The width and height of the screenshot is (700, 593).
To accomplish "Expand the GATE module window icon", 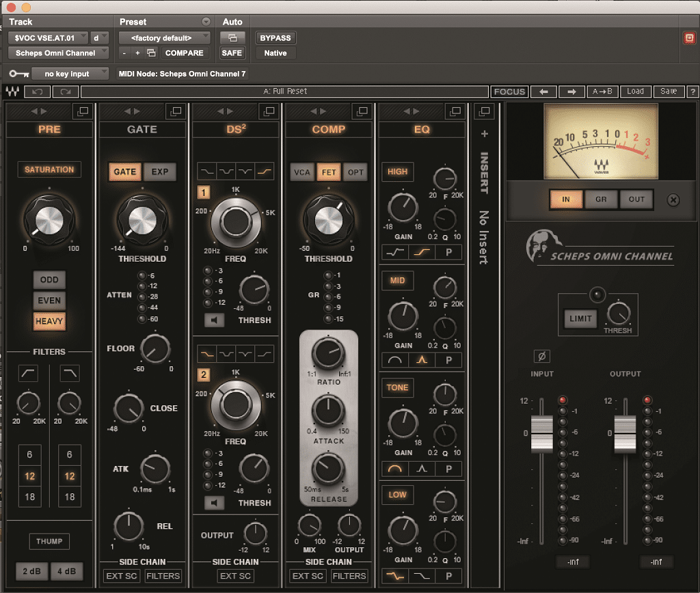I will [x=176, y=111].
